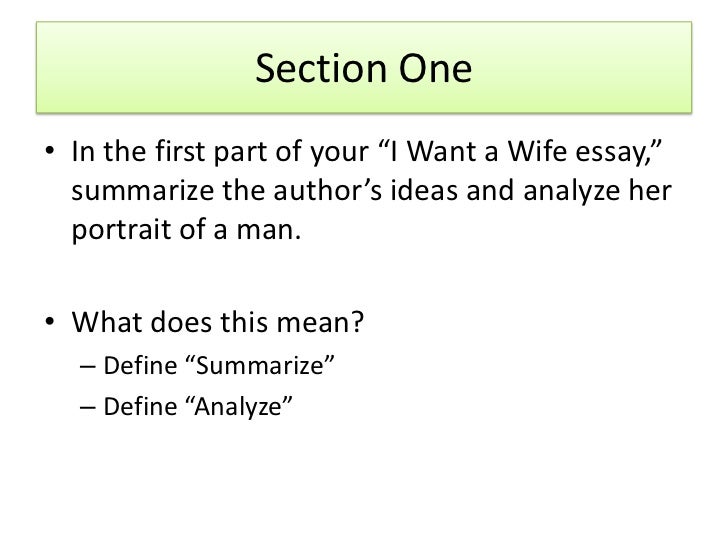Click the "What does this mean?" text
The width and height of the screenshot is (728, 546).
point(217,321)
